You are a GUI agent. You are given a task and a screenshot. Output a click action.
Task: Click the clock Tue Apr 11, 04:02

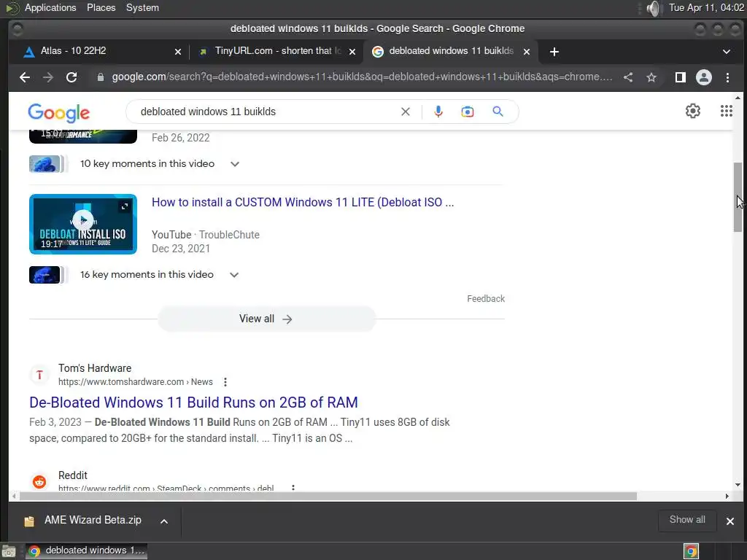[x=706, y=7]
